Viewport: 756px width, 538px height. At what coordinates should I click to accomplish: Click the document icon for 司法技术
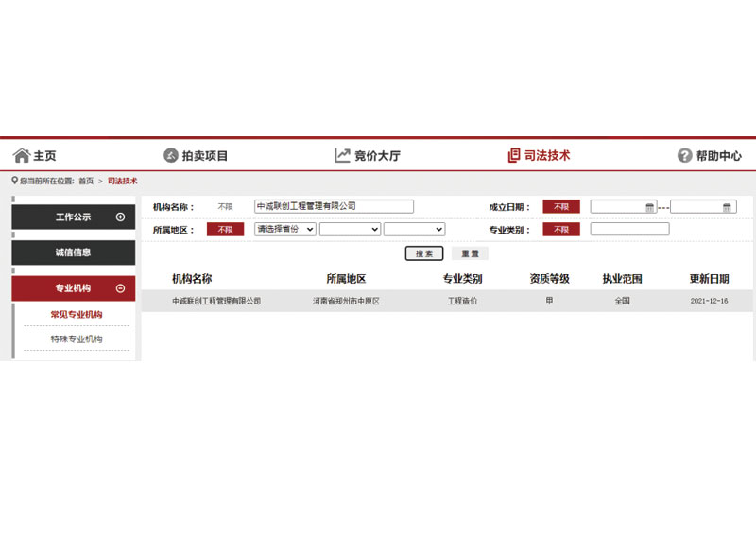[514, 155]
